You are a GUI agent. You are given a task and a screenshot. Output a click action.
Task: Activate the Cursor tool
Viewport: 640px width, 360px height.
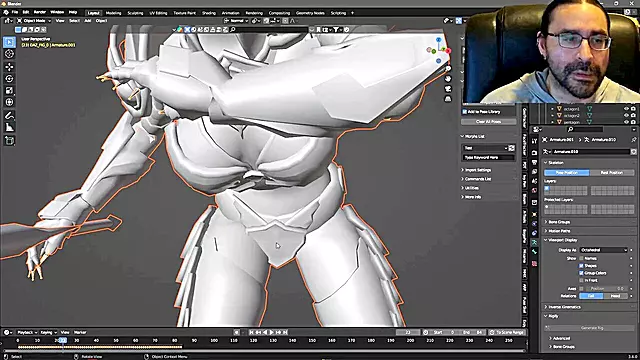pos(9,54)
